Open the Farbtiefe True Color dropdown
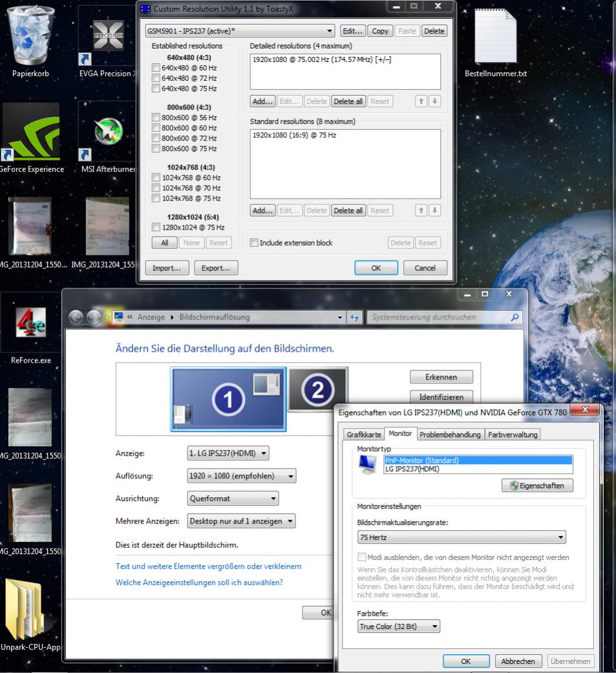The image size is (616, 673). 398,626
